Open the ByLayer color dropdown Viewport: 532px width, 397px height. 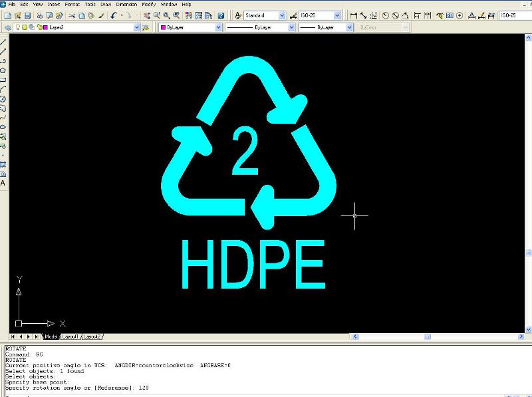pos(219,27)
